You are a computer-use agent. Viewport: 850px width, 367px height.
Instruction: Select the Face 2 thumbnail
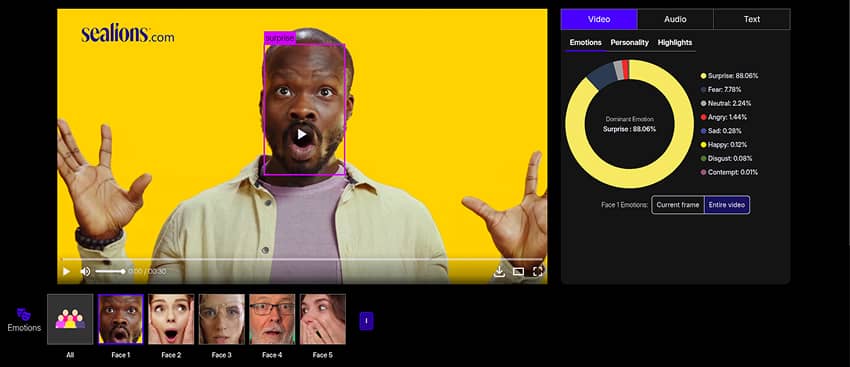[x=171, y=319]
